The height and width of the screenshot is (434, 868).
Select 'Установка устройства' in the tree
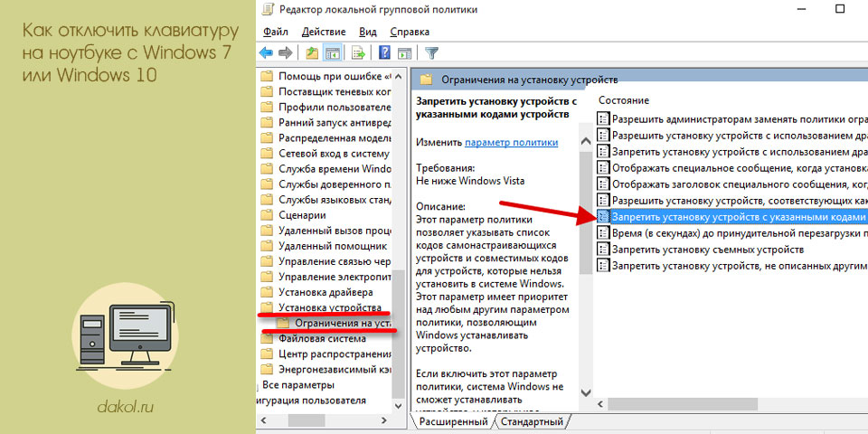pyautogui.click(x=330, y=307)
